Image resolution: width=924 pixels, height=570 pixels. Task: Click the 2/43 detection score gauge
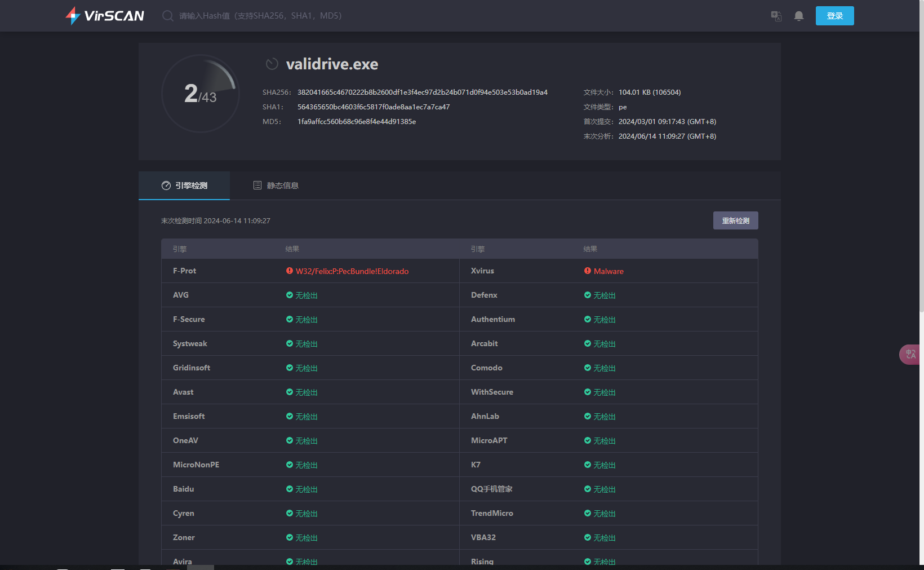pos(201,94)
